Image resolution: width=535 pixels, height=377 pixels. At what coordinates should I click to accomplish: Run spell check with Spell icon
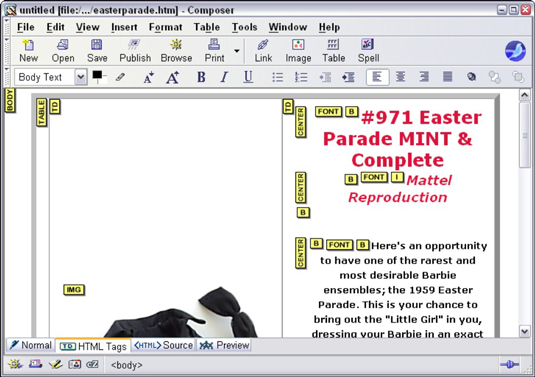click(x=368, y=50)
